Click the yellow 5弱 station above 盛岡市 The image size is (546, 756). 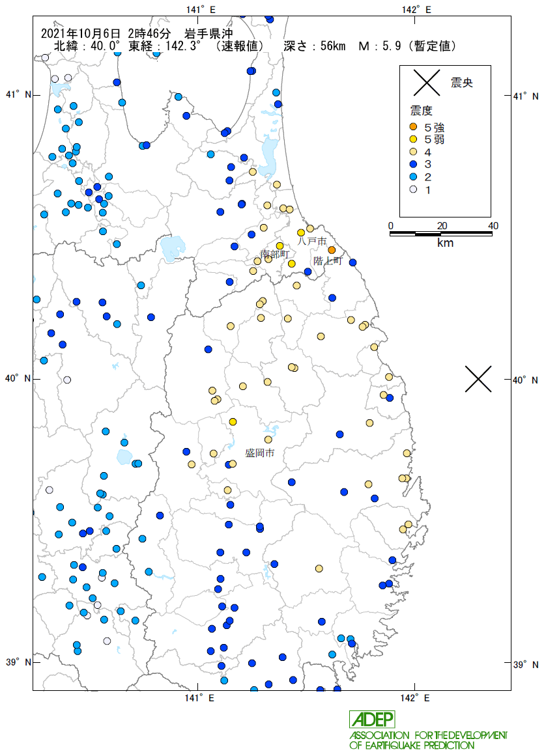click(x=233, y=422)
